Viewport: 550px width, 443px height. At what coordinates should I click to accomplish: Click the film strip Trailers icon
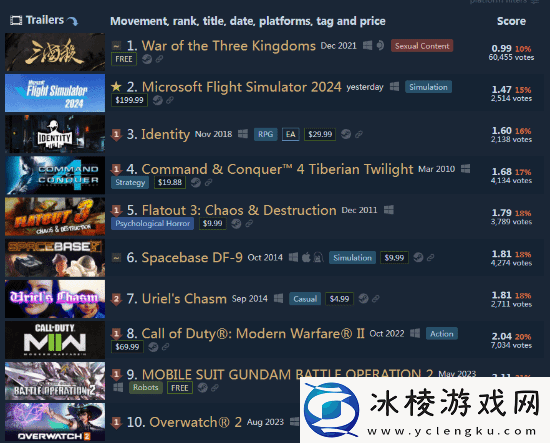[16, 20]
